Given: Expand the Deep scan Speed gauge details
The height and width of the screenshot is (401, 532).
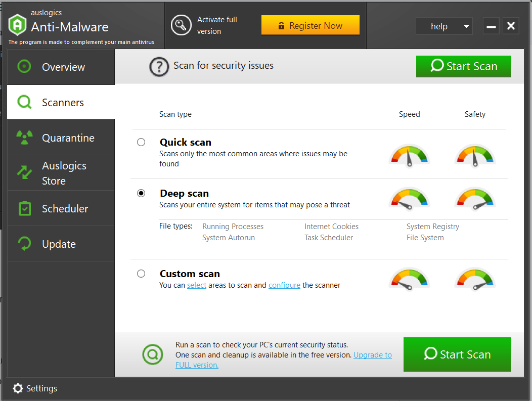Looking at the screenshot, I should [409, 199].
